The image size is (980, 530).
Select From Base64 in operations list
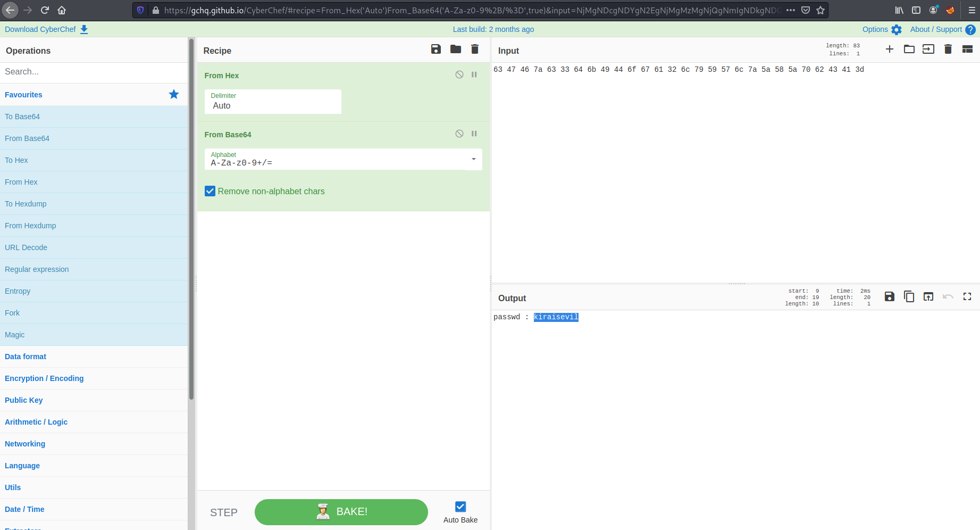click(x=94, y=138)
